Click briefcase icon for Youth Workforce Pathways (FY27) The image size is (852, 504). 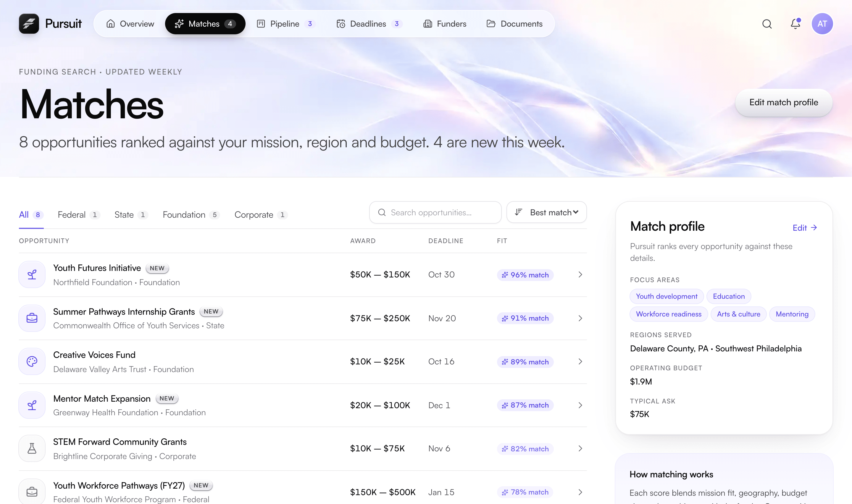[x=32, y=492]
